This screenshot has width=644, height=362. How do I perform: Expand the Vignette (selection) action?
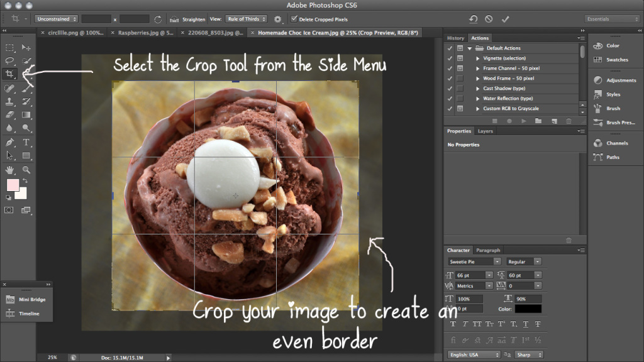coord(477,58)
